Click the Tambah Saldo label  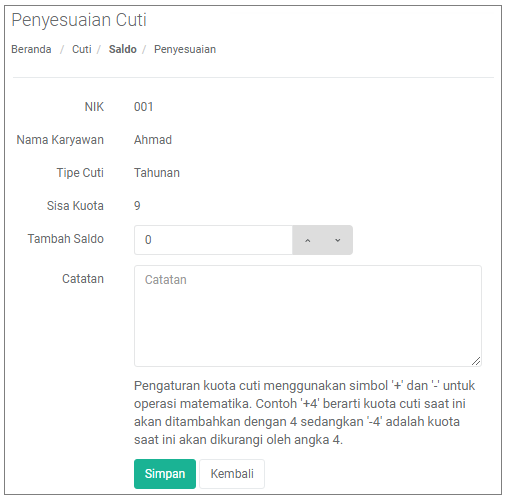pyautogui.click(x=66, y=239)
